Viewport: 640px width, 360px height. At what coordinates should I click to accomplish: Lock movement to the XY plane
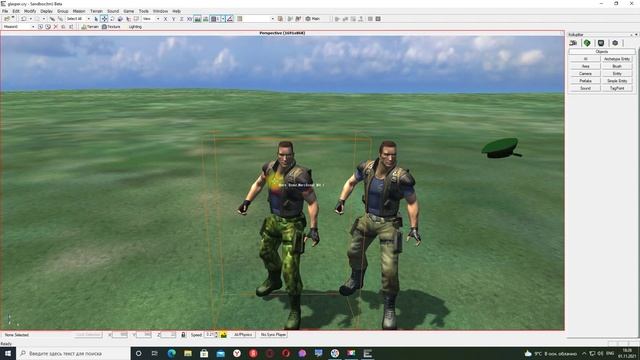[189, 19]
